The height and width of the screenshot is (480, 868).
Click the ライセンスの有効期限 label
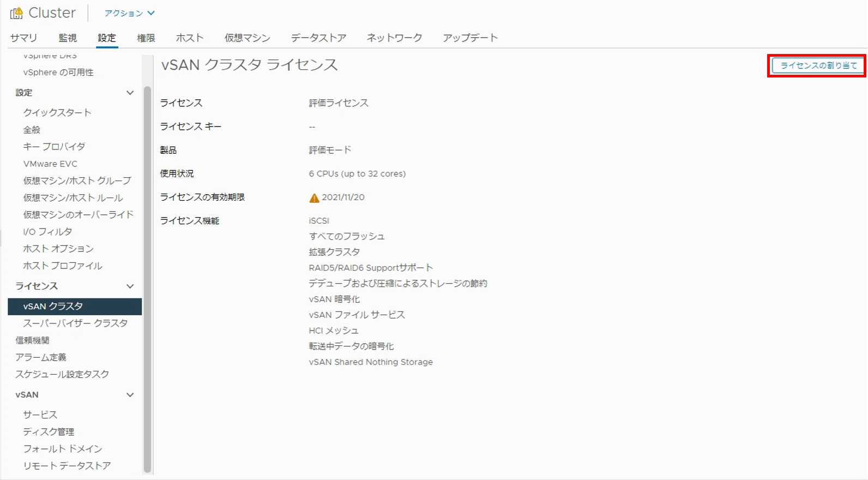[202, 197]
